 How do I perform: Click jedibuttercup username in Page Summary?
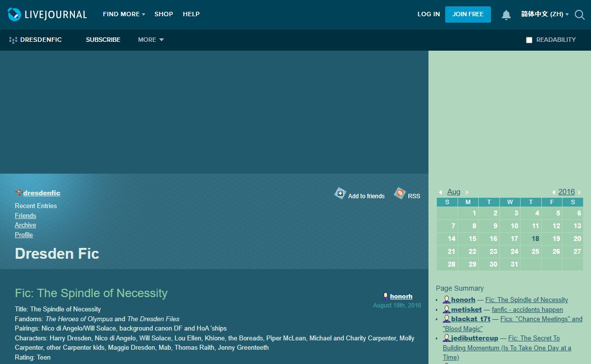(x=474, y=338)
